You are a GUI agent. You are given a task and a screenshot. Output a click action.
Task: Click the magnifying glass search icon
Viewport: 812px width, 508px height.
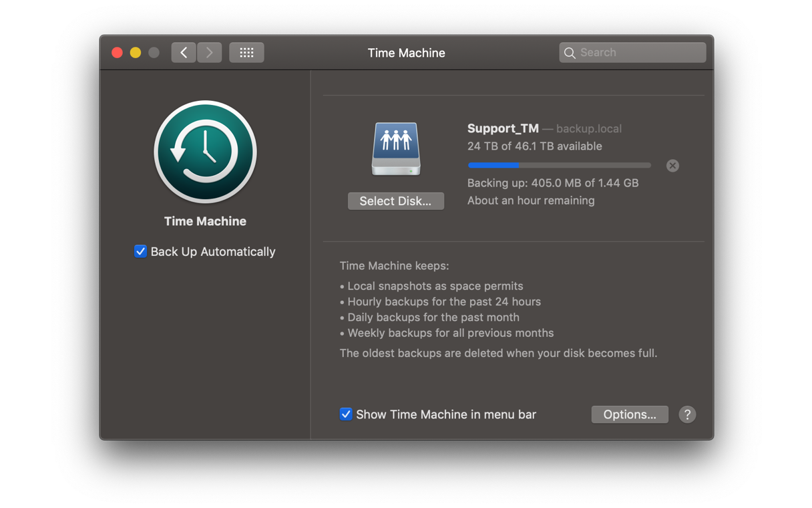coord(570,53)
